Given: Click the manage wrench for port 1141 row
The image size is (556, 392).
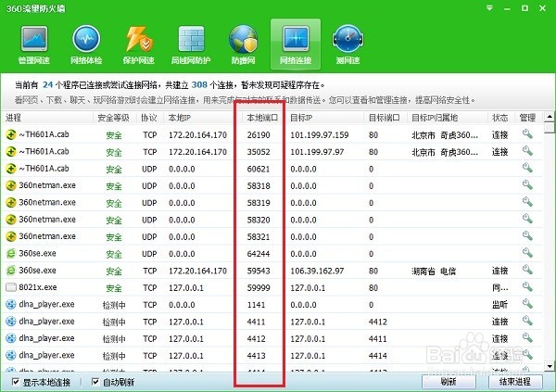Looking at the screenshot, I should click(x=527, y=304).
